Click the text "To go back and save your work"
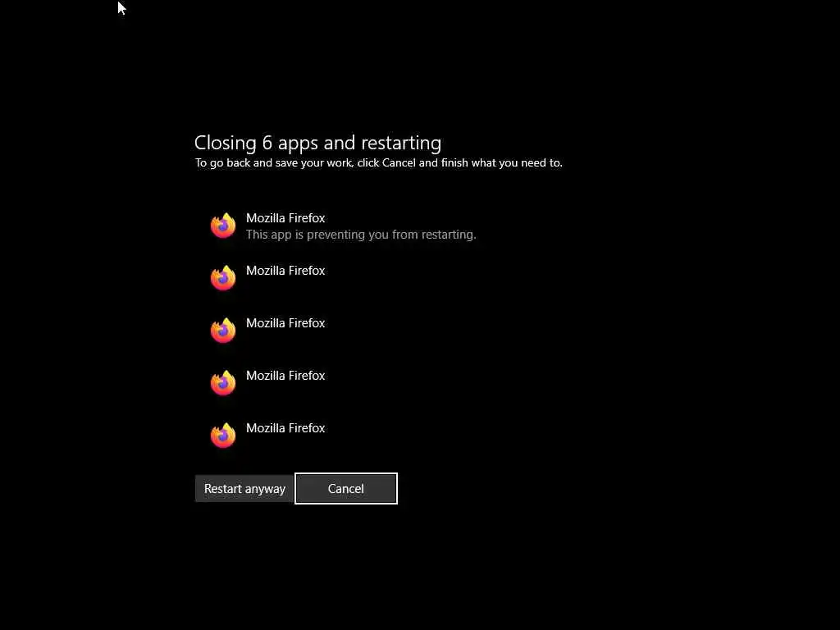The image size is (840, 630). [274, 163]
